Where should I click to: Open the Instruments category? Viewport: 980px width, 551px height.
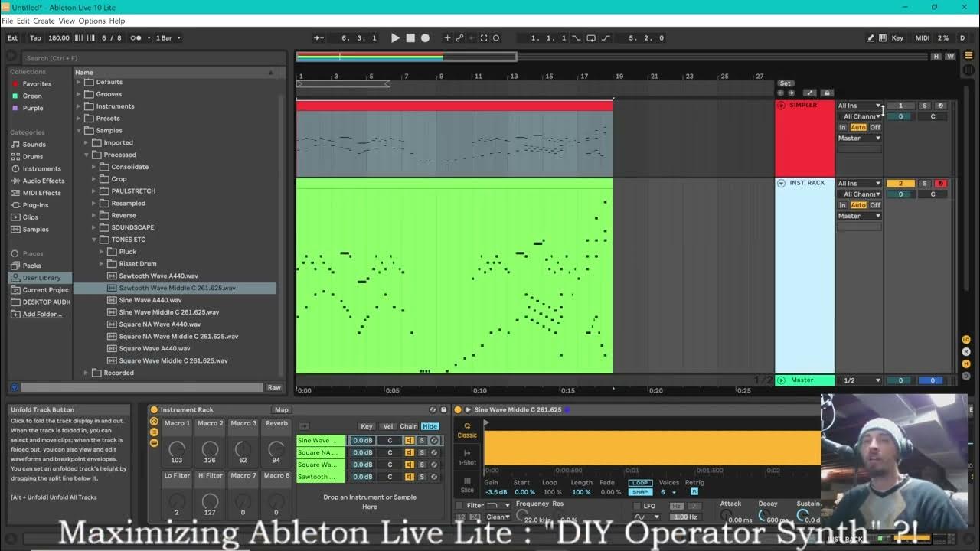pyautogui.click(x=41, y=168)
